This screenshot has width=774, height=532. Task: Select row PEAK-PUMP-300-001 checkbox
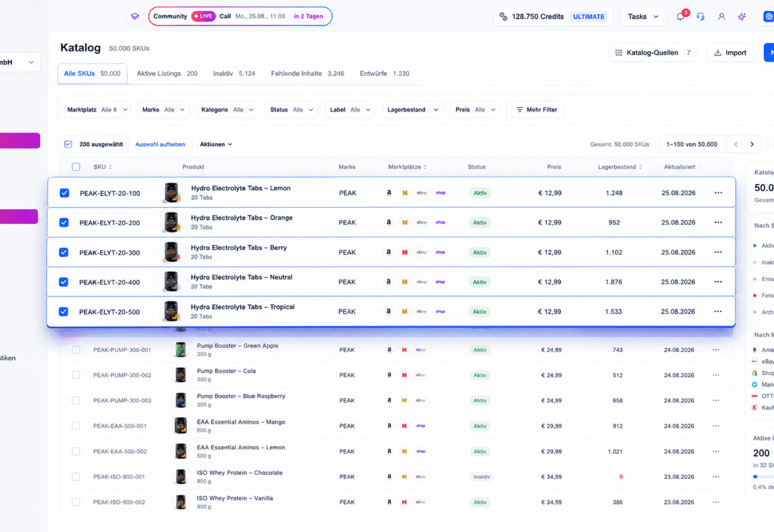[76, 350]
